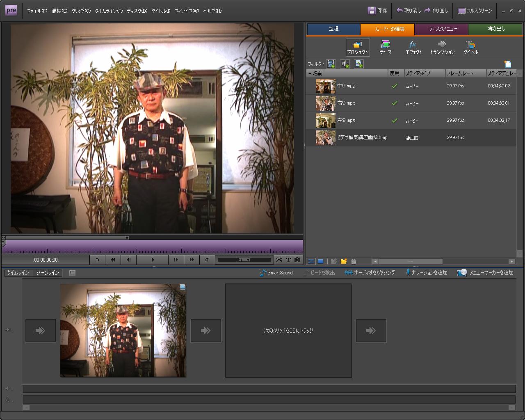Click the 保存 (Save) button
The image size is (525, 420).
coord(377,11)
